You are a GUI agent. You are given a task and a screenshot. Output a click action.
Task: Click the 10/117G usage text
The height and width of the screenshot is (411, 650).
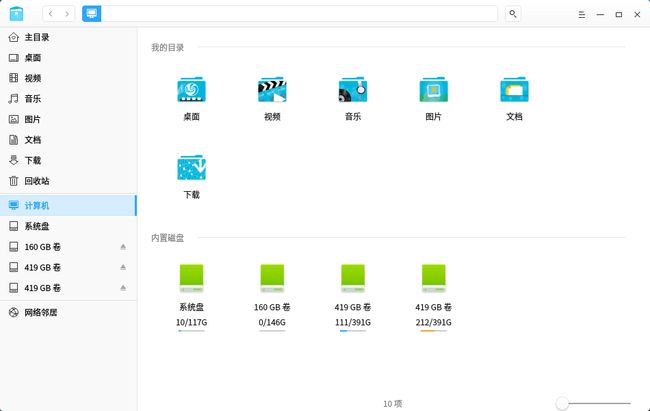[192, 322]
